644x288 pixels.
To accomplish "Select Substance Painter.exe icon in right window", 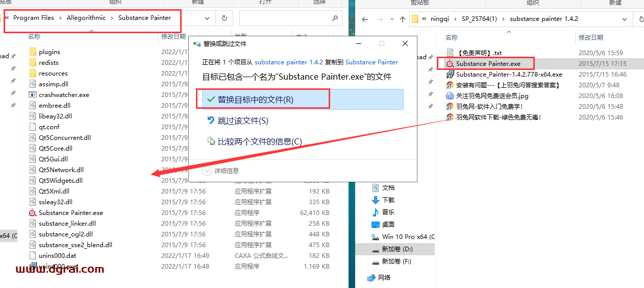I will pos(450,63).
